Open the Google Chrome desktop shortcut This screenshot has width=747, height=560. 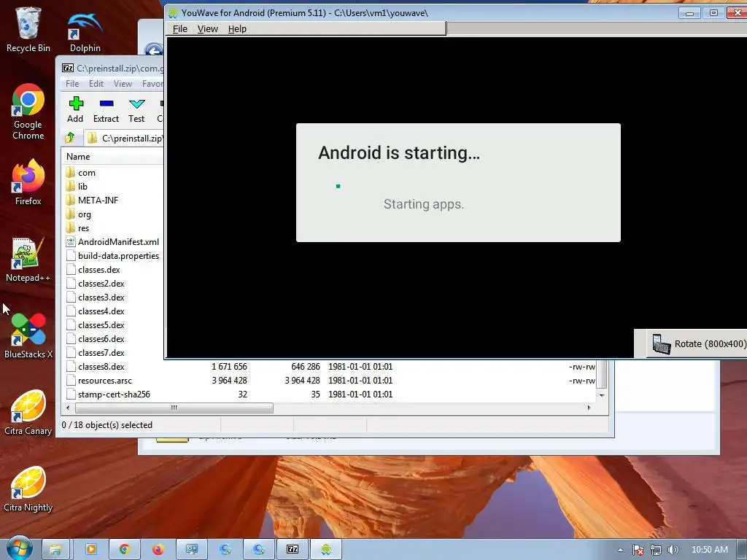pos(28,112)
